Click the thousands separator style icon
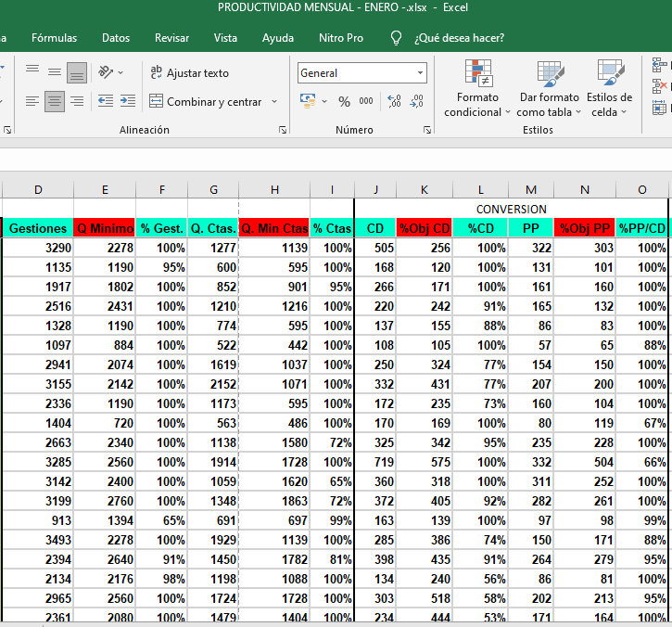 coord(366,101)
